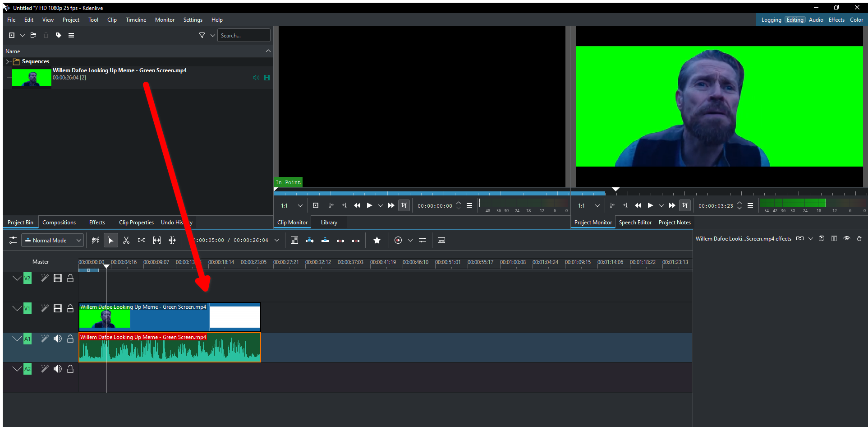Click the zone crop icon in Project Monitor

pyautogui.click(x=685, y=205)
